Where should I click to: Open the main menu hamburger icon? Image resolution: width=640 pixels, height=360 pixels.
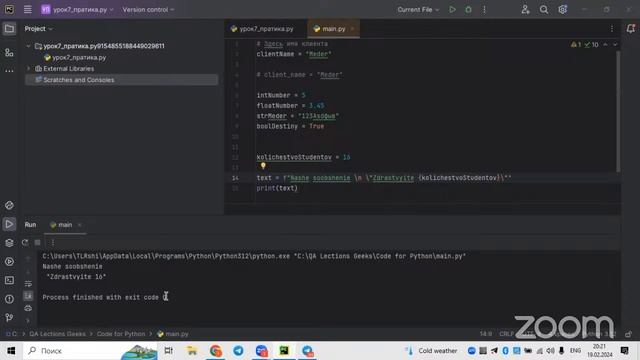(x=27, y=9)
